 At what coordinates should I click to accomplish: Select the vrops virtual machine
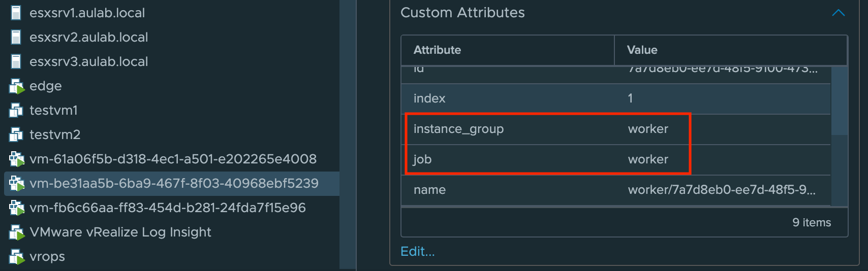(47, 257)
